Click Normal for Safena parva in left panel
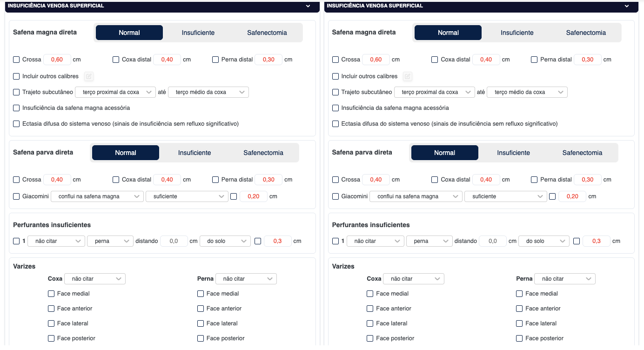The width and height of the screenshot is (644, 350). click(126, 153)
